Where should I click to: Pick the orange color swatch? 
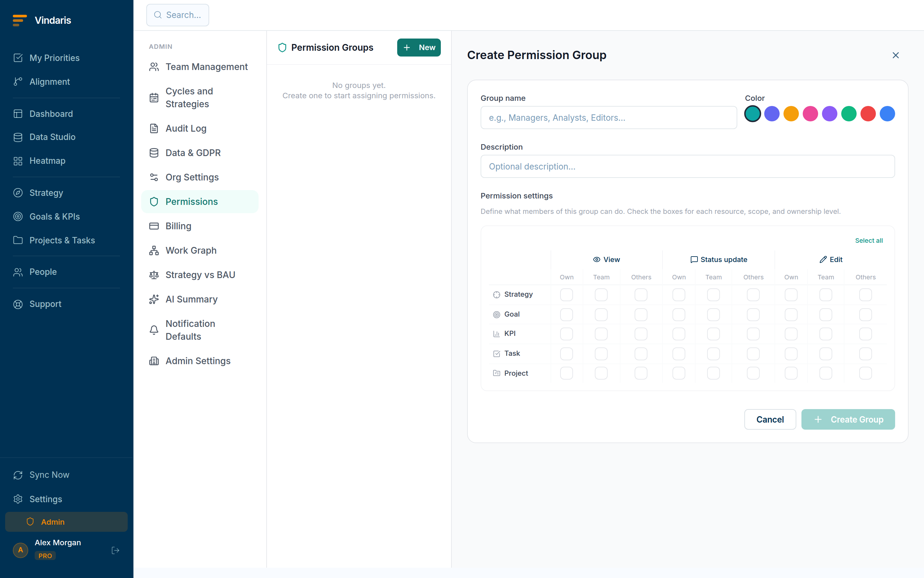coord(791,114)
